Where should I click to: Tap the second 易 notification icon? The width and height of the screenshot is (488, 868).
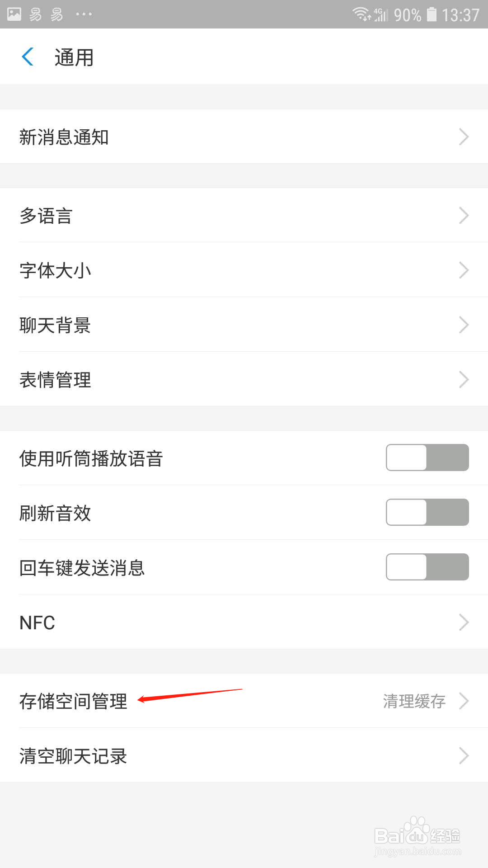point(57,14)
